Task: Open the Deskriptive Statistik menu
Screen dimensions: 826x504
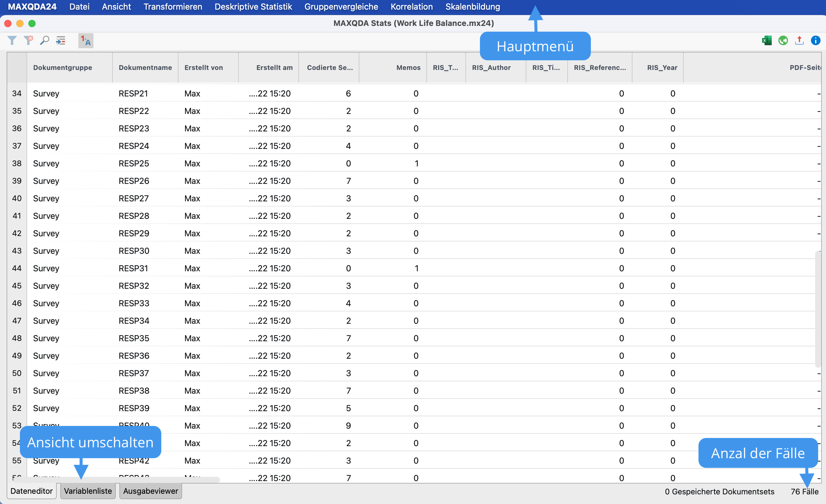Action: click(253, 7)
